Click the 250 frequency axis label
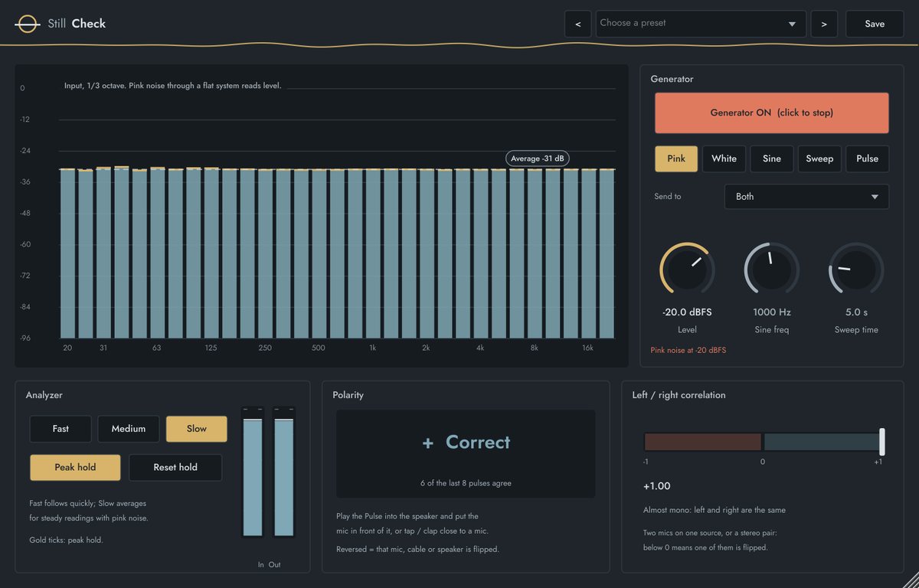Viewport: 919px width, 588px height. coord(265,348)
